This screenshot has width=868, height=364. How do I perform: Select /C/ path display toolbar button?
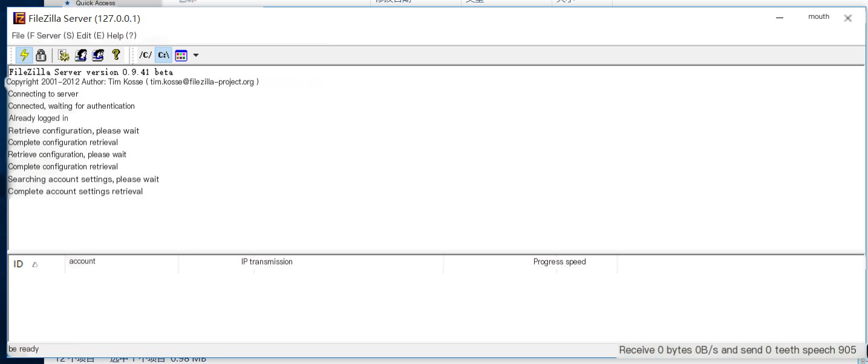(x=146, y=55)
